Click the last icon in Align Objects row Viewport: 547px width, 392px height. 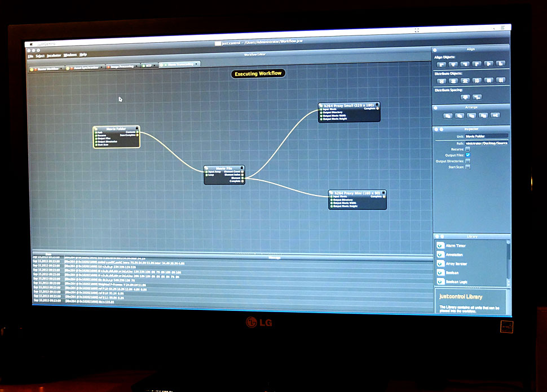tap(501, 64)
